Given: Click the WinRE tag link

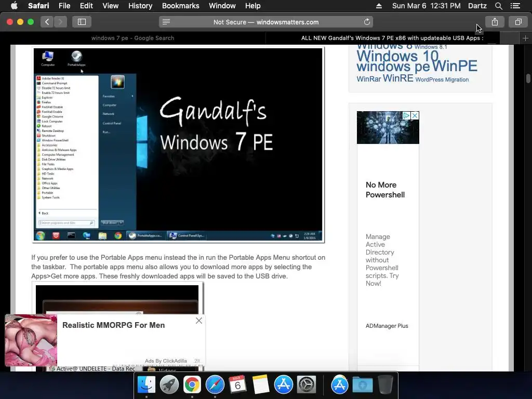Looking at the screenshot, I should [398, 78].
